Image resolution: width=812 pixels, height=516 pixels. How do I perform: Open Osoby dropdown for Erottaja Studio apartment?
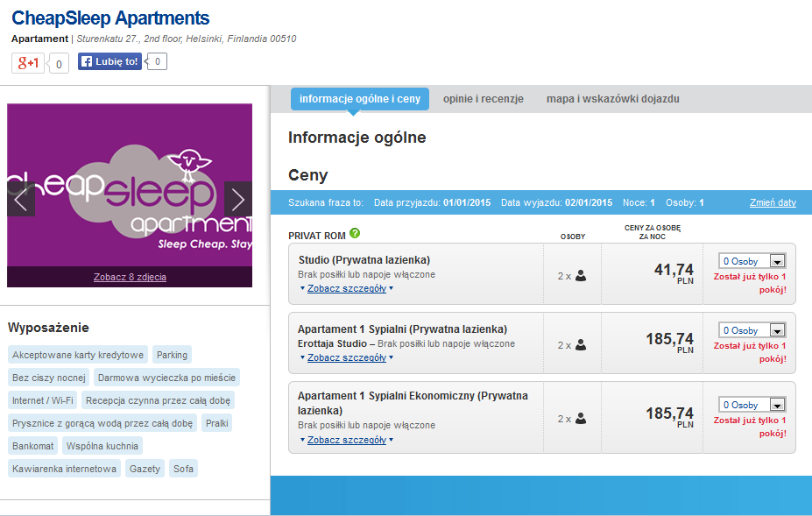752,330
